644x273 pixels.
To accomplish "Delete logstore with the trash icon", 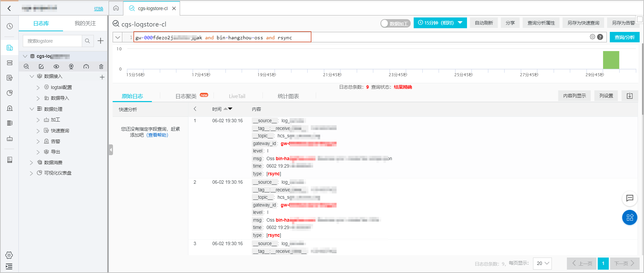I will (101, 66).
